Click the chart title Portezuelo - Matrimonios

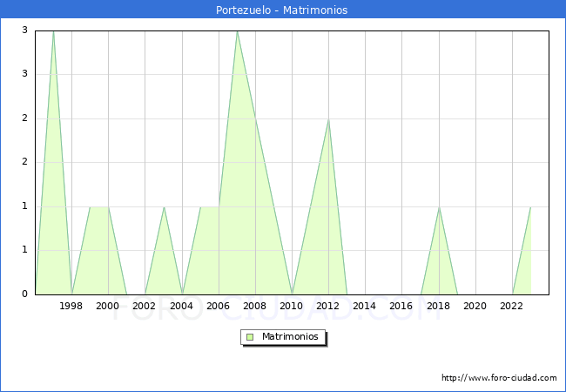[x=282, y=10]
